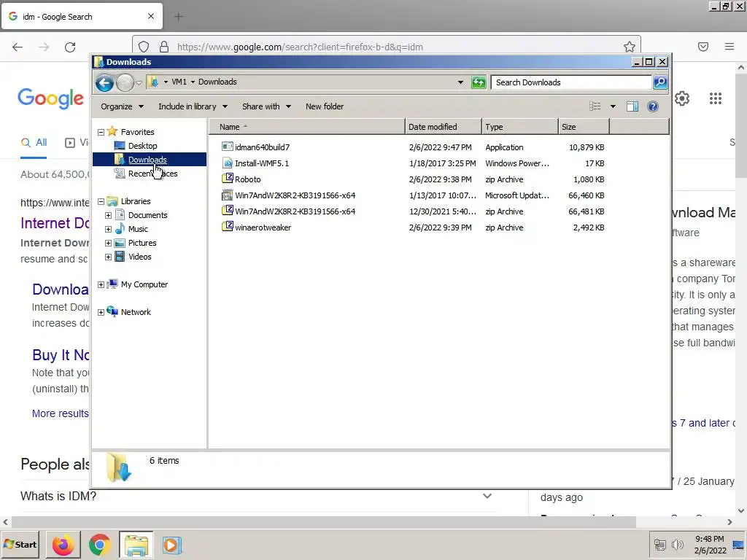Viewport: 747px width, 560px height.
Task: Click the More results link on Google
Action: tap(60, 413)
